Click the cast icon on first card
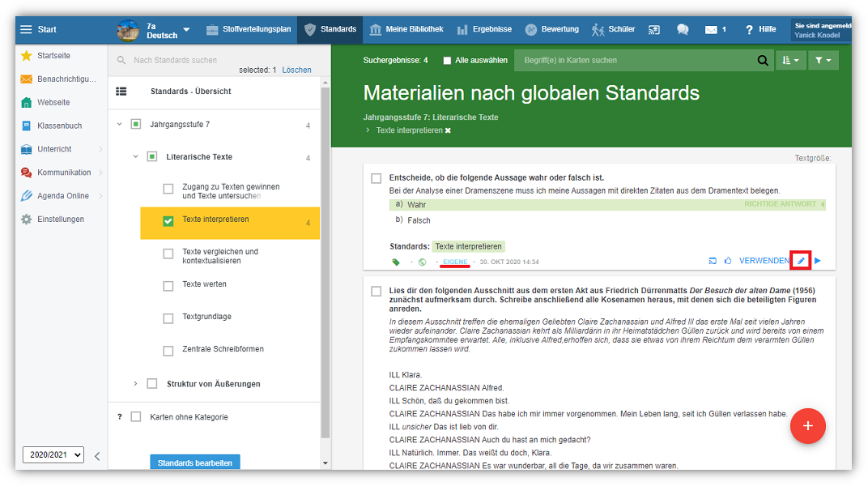Viewport: 868px width, 486px height. (713, 261)
